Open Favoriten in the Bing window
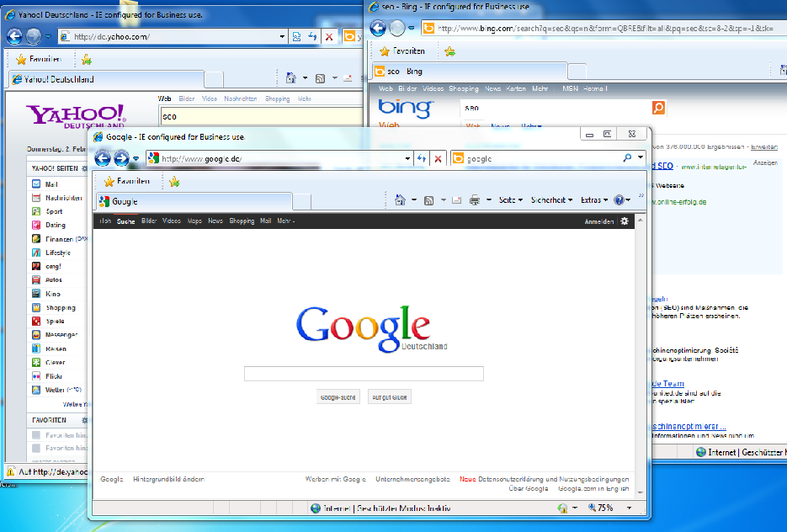 (x=402, y=51)
